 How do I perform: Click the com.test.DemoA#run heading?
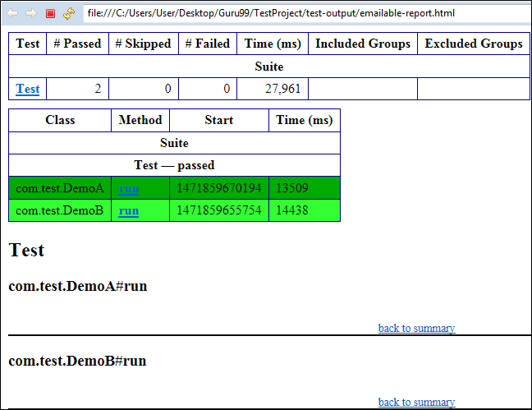[x=77, y=286]
